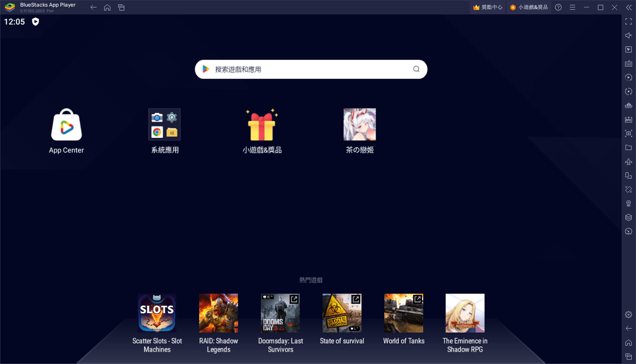Click the 熱門遊戲 heading text

tap(311, 280)
